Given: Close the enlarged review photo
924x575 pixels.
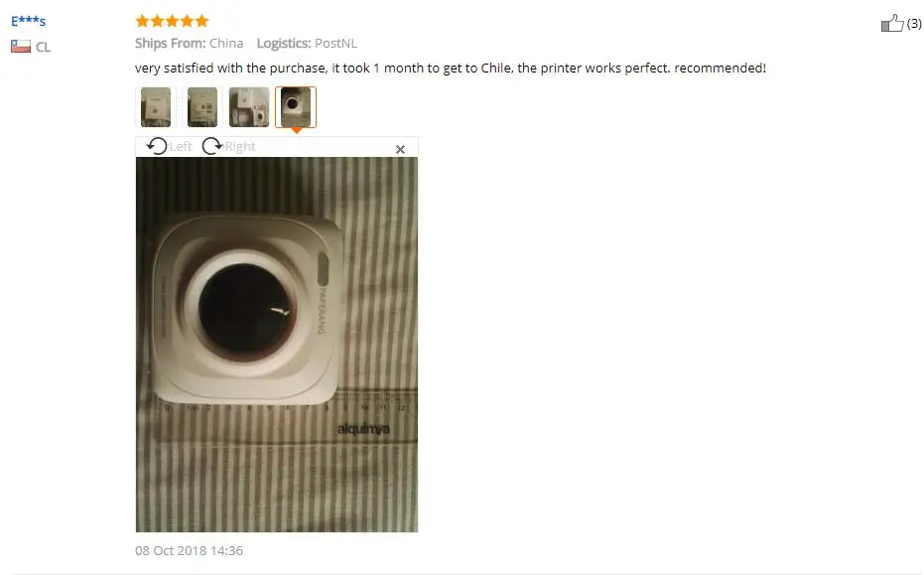Looking at the screenshot, I should pyautogui.click(x=400, y=149).
